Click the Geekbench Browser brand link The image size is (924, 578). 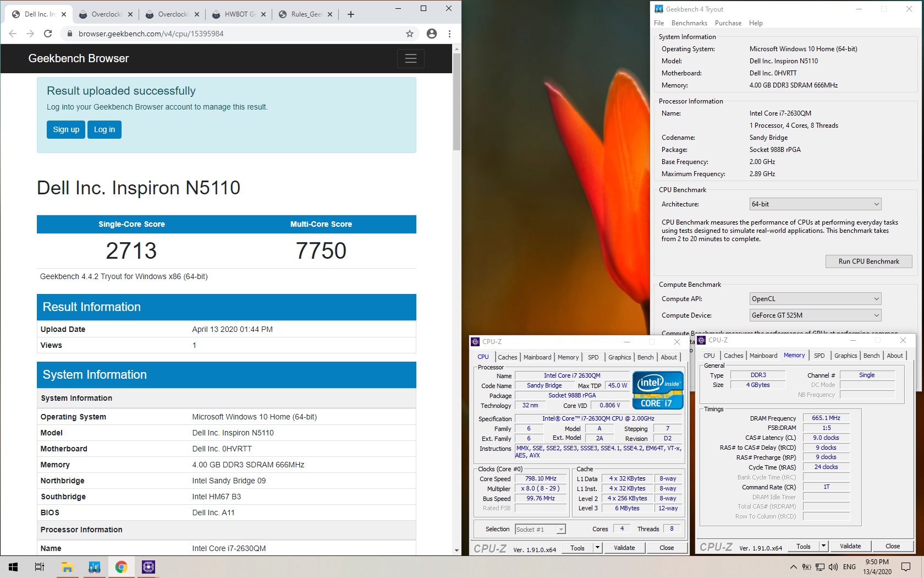79,58
